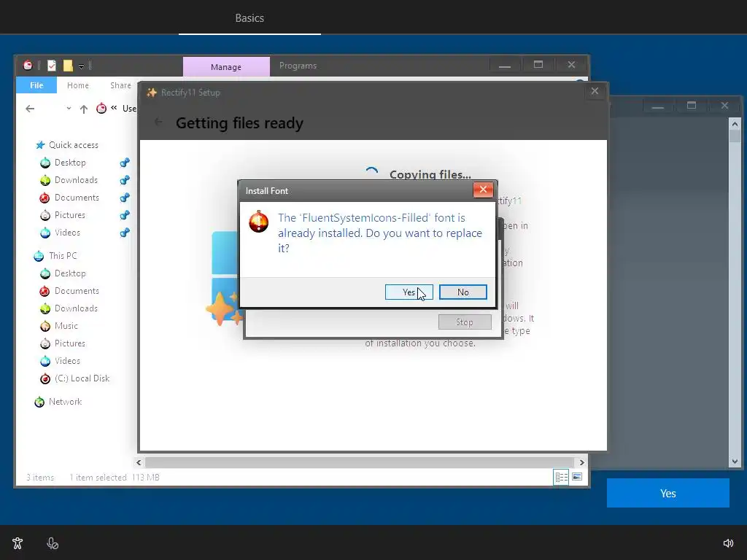Open the File tab in Explorer
Viewport: 747px width, 560px height.
pos(36,85)
